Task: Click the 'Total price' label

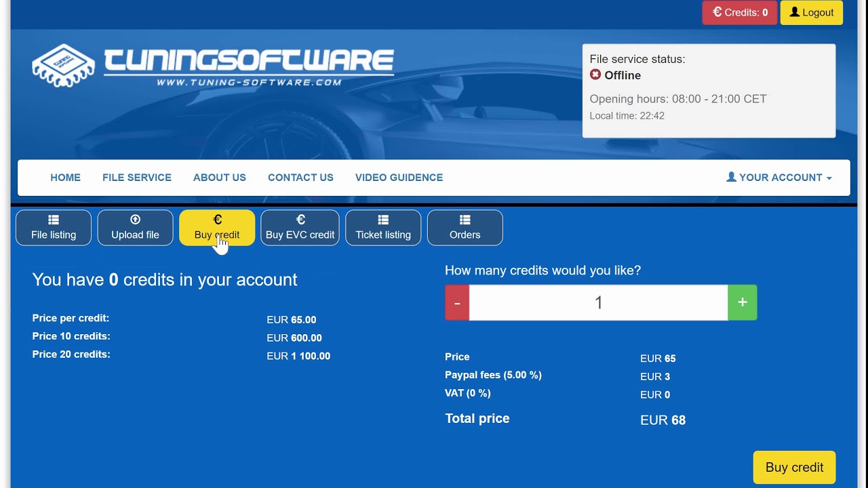Action: tap(477, 419)
